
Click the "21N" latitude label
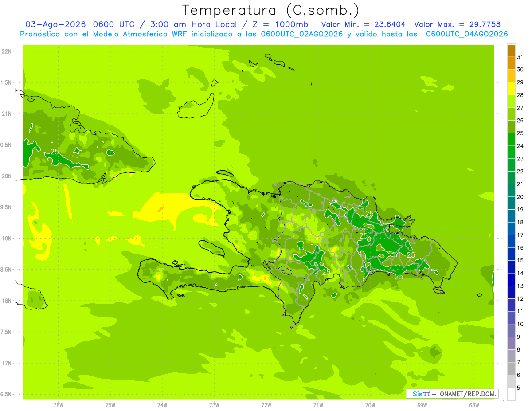tap(7, 114)
